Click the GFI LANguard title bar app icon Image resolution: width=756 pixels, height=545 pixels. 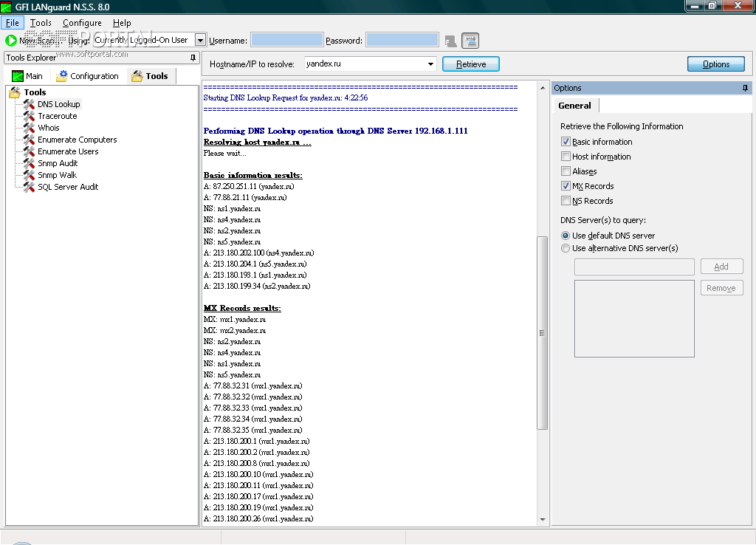coord(6,7)
